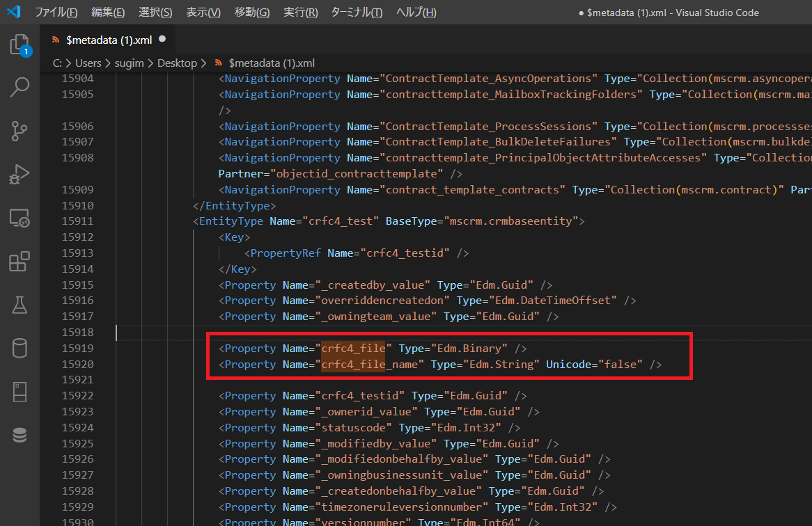Click the unsaved dot on $metadata tab
812x526 pixels.
162,40
